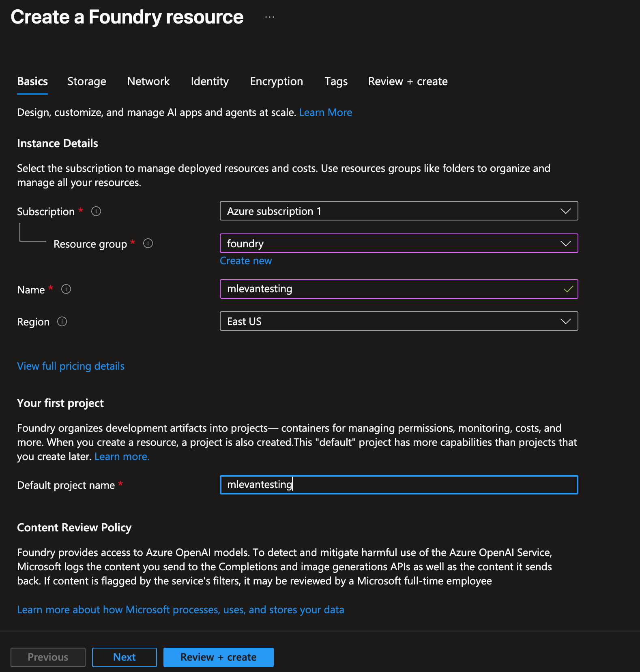Click the Default project name input field

(399, 485)
